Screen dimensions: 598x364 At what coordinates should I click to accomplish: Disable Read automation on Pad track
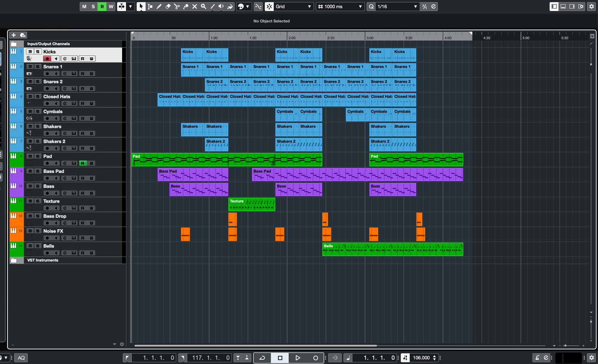[83, 163]
